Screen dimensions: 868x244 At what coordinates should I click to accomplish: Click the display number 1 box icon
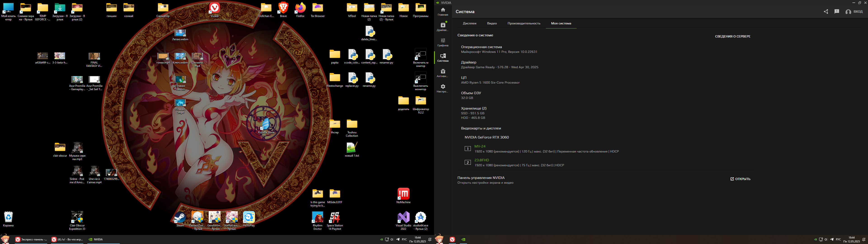tap(468, 149)
